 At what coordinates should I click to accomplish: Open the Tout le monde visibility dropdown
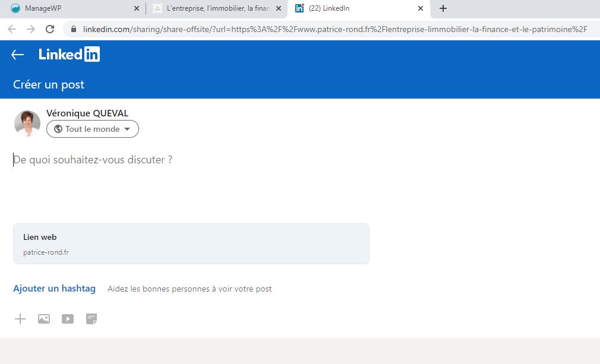93,129
